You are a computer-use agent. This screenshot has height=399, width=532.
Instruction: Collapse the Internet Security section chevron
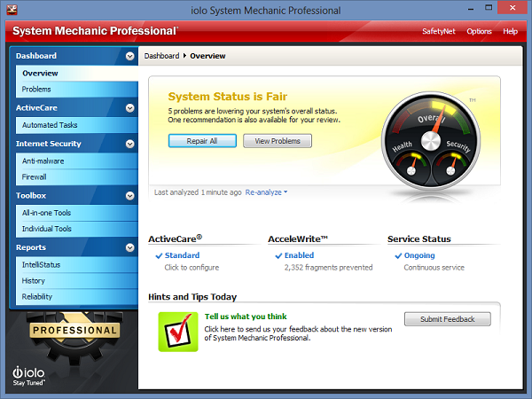(x=130, y=144)
